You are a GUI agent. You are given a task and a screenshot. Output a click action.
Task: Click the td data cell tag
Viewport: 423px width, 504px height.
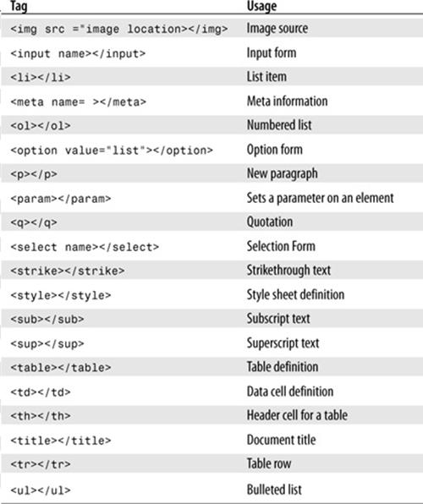(41, 392)
